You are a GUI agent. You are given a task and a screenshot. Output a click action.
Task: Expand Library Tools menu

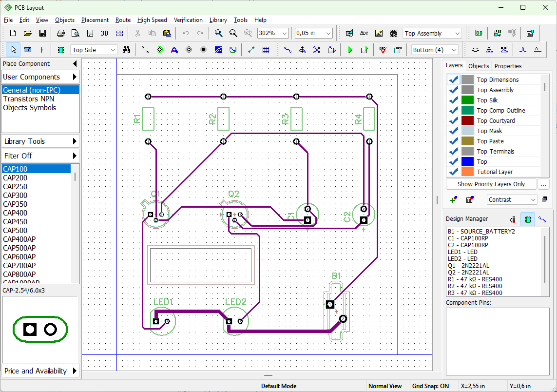pos(40,141)
